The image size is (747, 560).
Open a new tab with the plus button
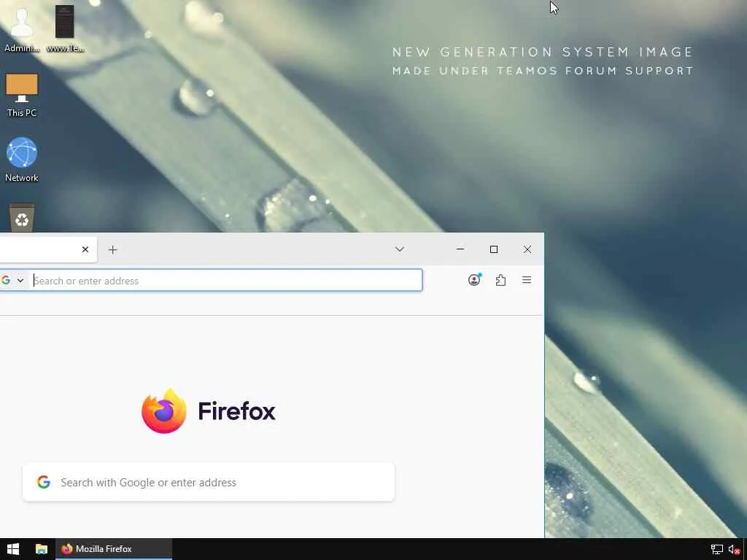(112, 250)
